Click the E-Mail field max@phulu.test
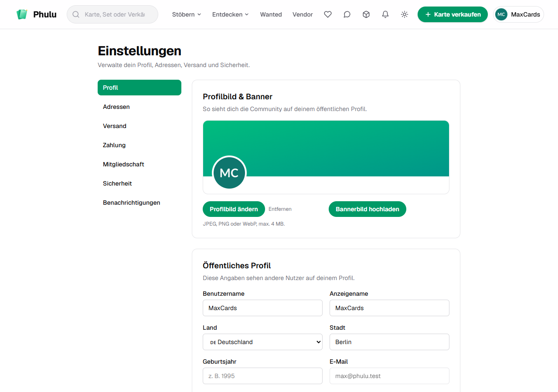Viewport: 558px width, 392px height. pyautogui.click(x=389, y=376)
